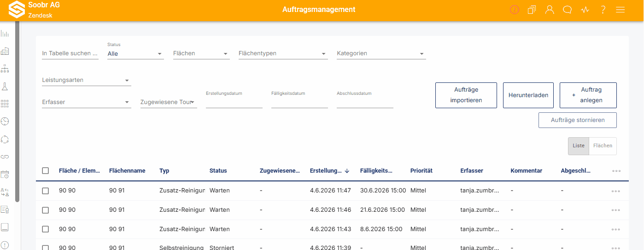Open the hierarchy tree icon in sidebar
The height and width of the screenshot is (250, 644).
tap(5, 69)
